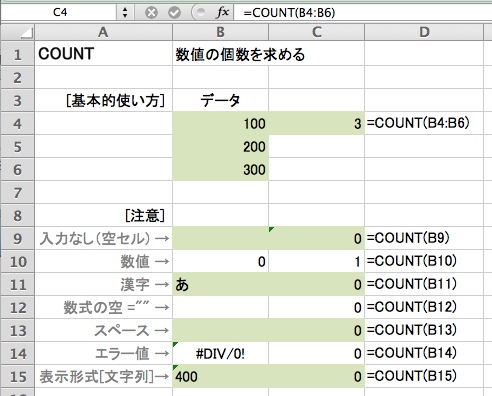This screenshot has width=492, height=396.
Task: Click cell B11 containing あ
Action: tap(220, 284)
